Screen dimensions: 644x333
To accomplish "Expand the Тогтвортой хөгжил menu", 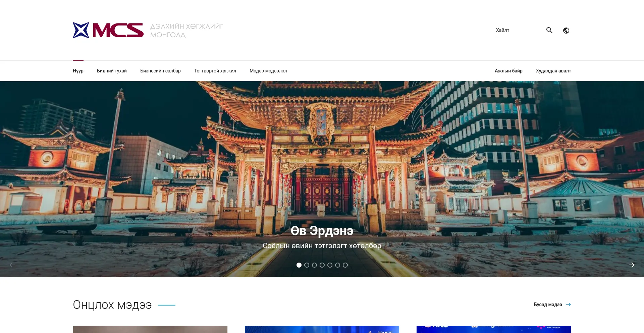I will click(x=215, y=71).
